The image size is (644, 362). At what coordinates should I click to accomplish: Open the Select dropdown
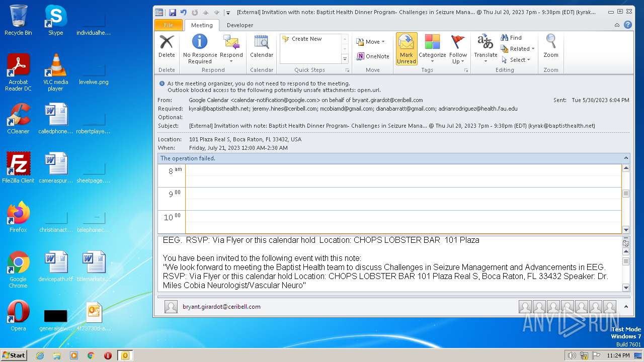[516, 60]
